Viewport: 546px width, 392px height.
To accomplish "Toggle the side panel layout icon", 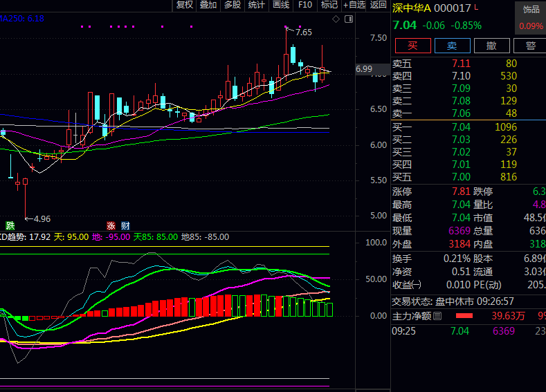I will point(347,19).
